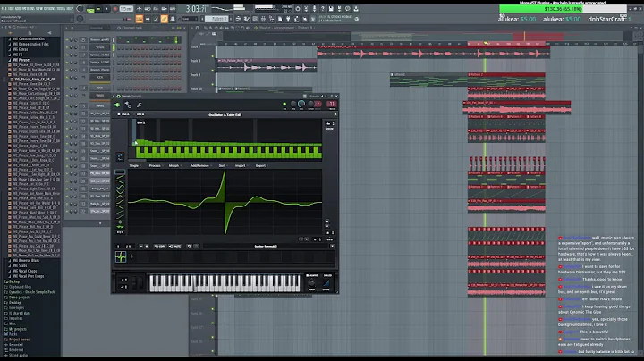Expand the VNE Phrases folder in browser
644x361 pixels.
pyautogui.click(x=20, y=60)
